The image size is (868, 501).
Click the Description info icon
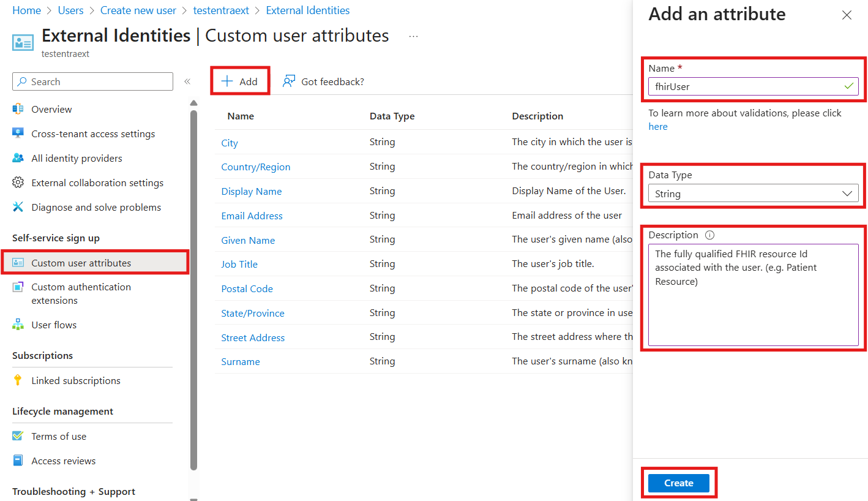pos(709,235)
